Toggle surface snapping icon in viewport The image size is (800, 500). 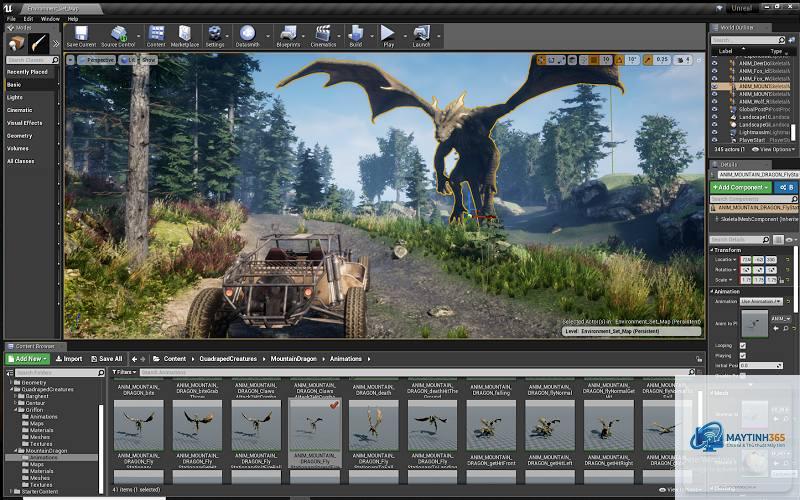click(x=584, y=60)
